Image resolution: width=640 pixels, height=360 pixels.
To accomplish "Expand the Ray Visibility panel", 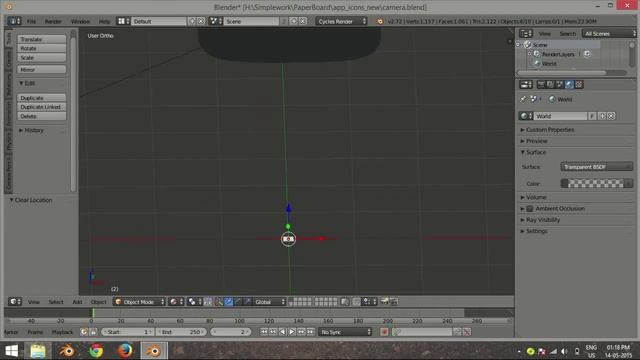I will [543, 220].
